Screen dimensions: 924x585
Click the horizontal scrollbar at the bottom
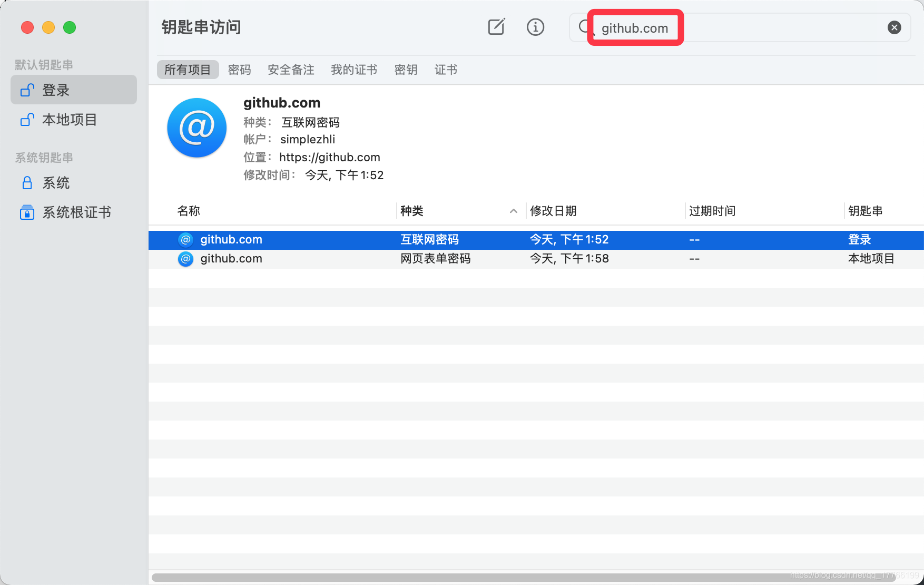[524, 578]
